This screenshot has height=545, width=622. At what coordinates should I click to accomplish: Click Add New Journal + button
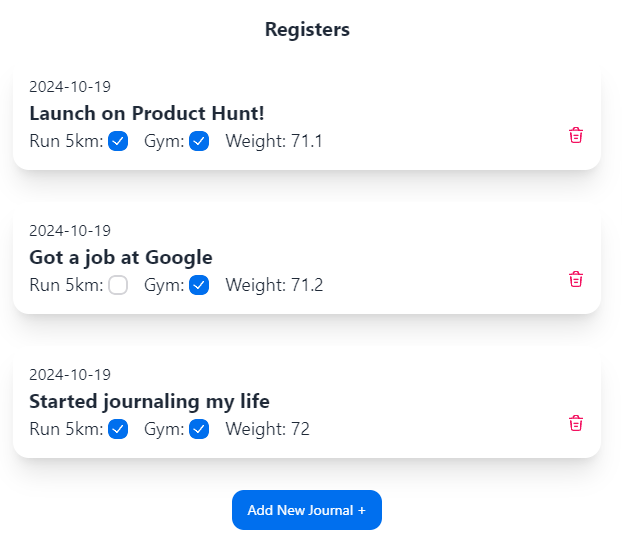(307, 510)
